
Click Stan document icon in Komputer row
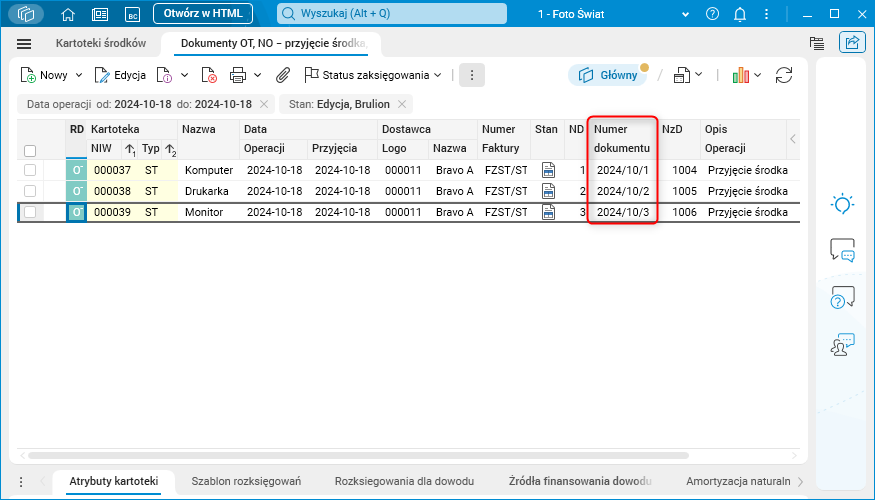point(549,170)
